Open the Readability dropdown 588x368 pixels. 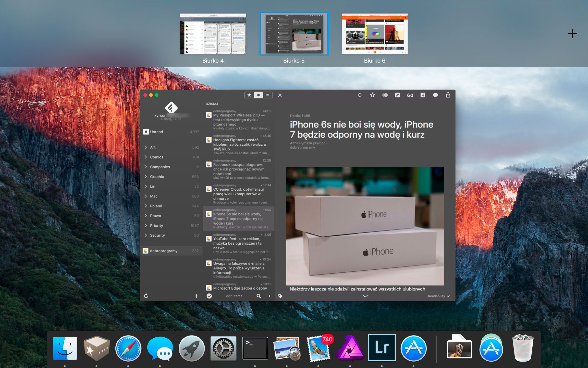pos(438,296)
